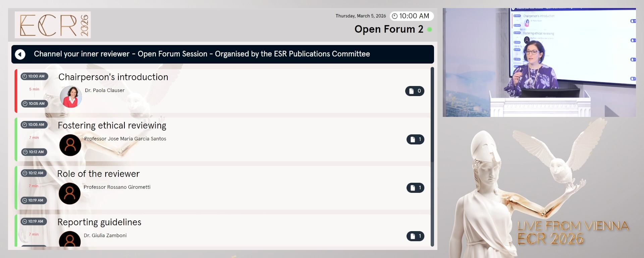The width and height of the screenshot is (644, 258).
Task: Select the Role of the reviewer talk
Action: point(98,174)
